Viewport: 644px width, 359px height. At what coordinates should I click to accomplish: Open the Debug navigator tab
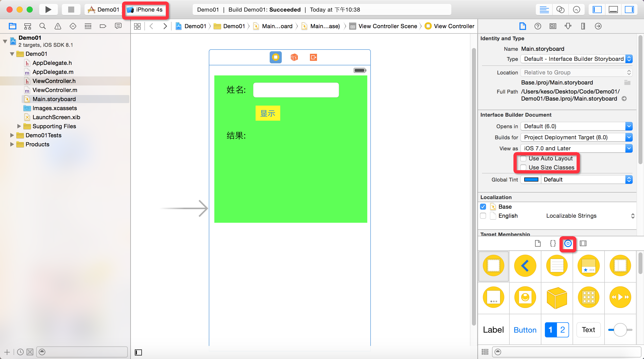pos(88,26)
